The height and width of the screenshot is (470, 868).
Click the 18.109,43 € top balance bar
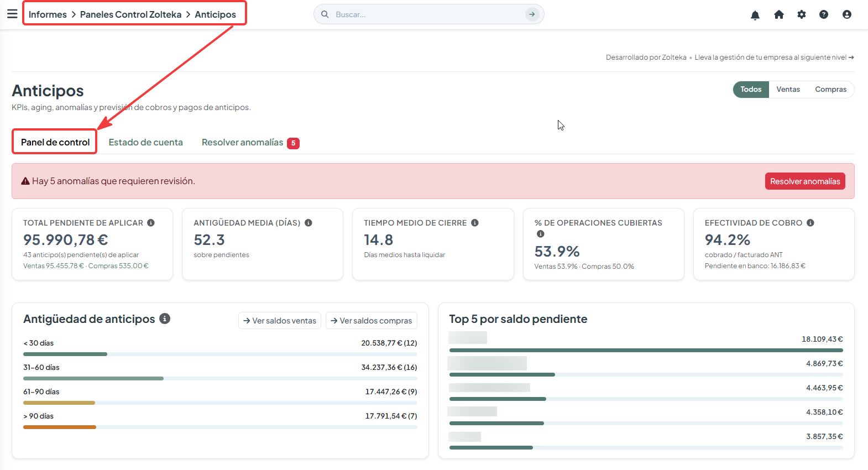646,350
